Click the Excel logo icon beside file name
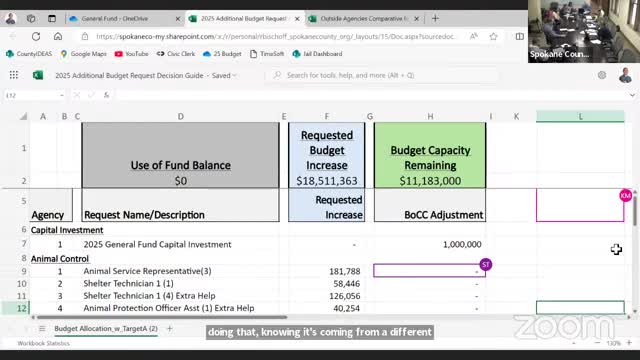Image resolution: width=640 pixels, height=360 pixels. (38, 75)
